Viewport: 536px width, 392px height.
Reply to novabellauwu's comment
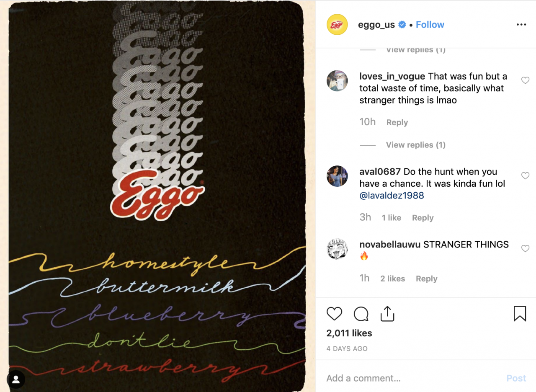(x=426, y=279)
